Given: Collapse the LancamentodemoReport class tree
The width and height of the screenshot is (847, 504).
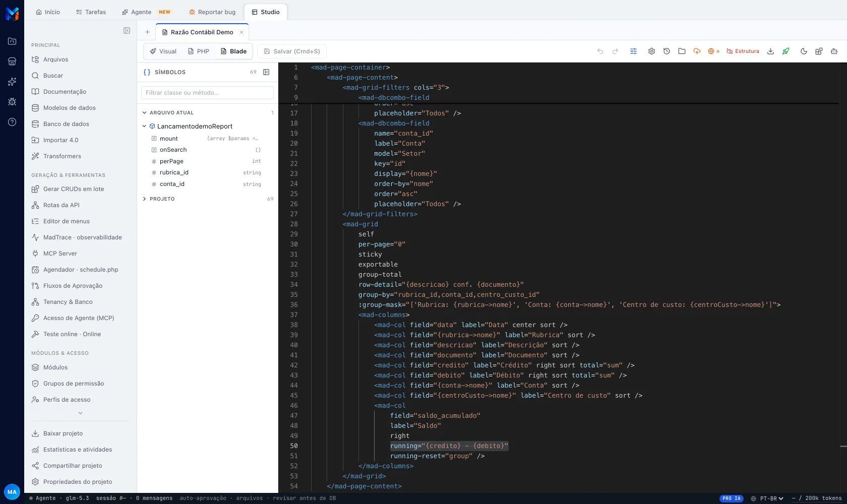Looking at the screenshot, I should point(144,127).
